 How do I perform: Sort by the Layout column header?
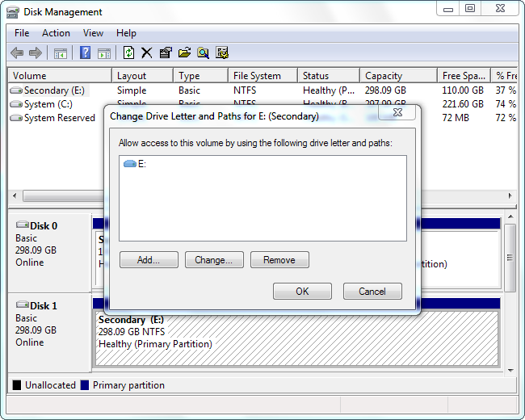[143, 76]
